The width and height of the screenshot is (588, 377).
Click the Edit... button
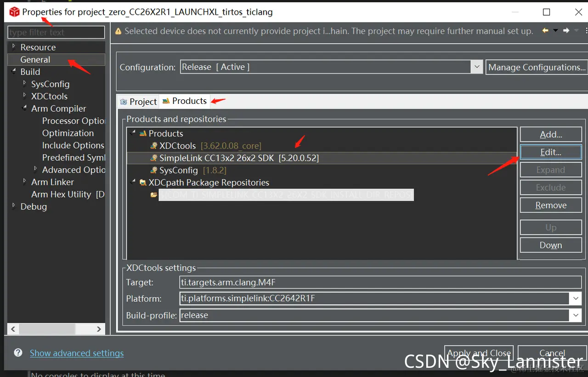click(551, 152)
